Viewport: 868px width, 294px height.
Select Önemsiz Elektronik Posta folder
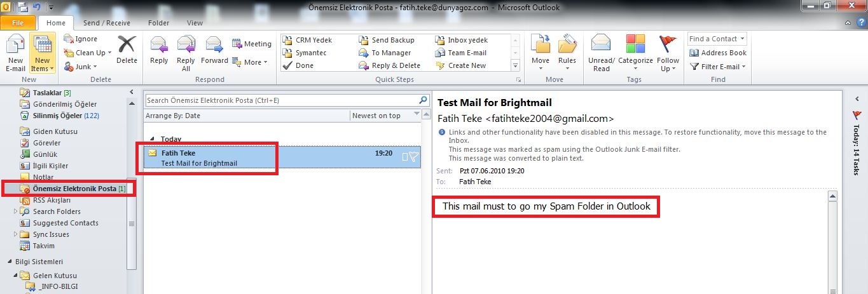(x=73, y=189)
